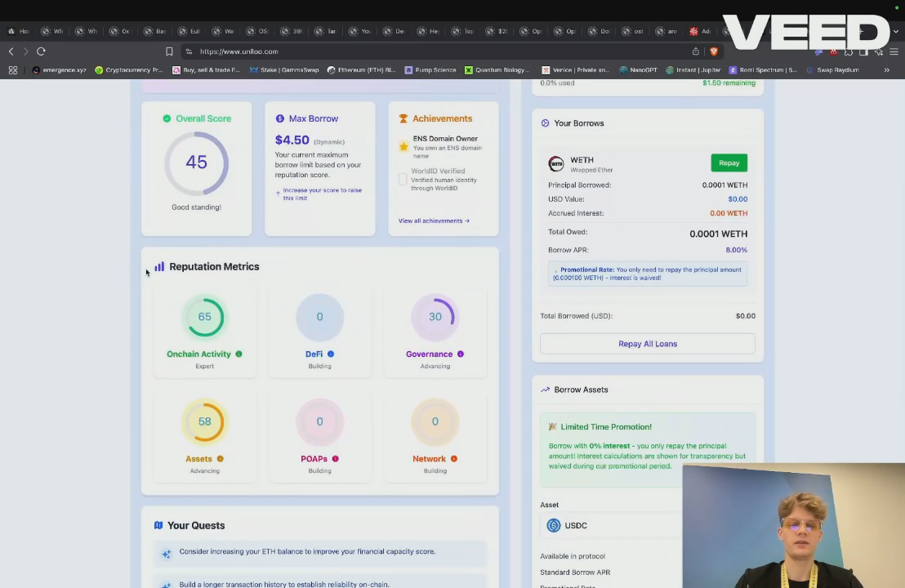Click the icon beside Your Borrows heading

(545, 123)
